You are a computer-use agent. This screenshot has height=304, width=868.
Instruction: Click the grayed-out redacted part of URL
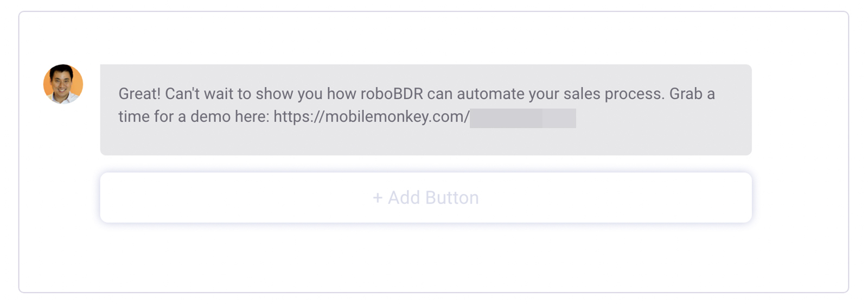point(522,118)
